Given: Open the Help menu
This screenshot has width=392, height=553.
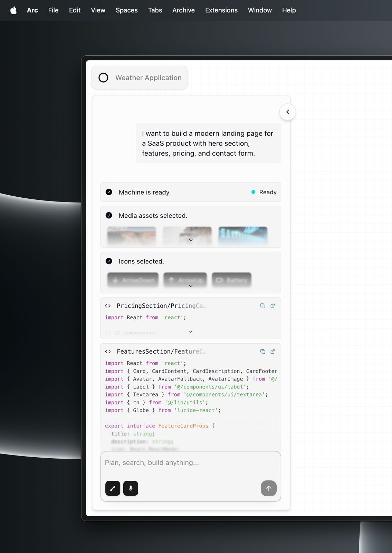Looking at the screenshot, I should 289,10.
